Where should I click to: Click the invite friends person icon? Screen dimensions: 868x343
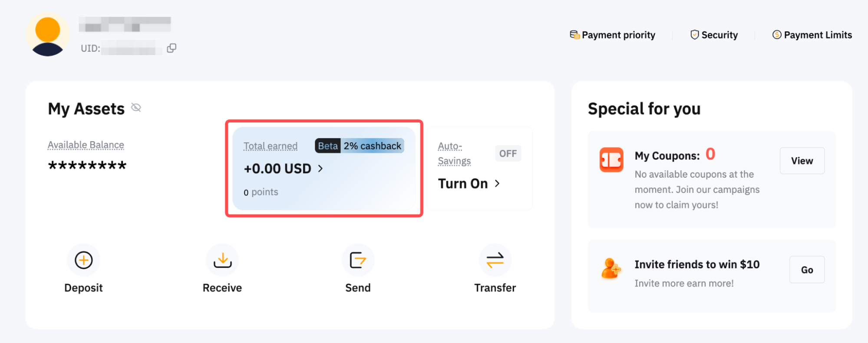tap(611, 268)
